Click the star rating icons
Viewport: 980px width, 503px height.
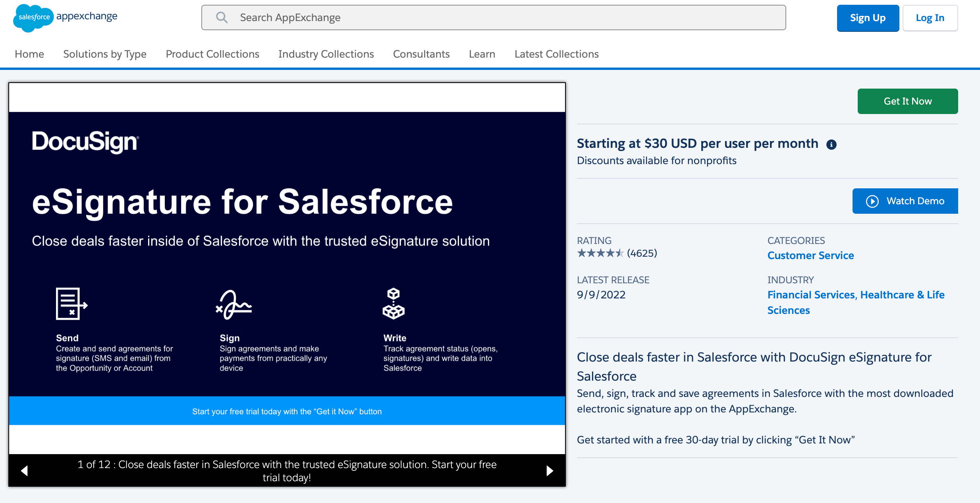click(x=600, y=253)
